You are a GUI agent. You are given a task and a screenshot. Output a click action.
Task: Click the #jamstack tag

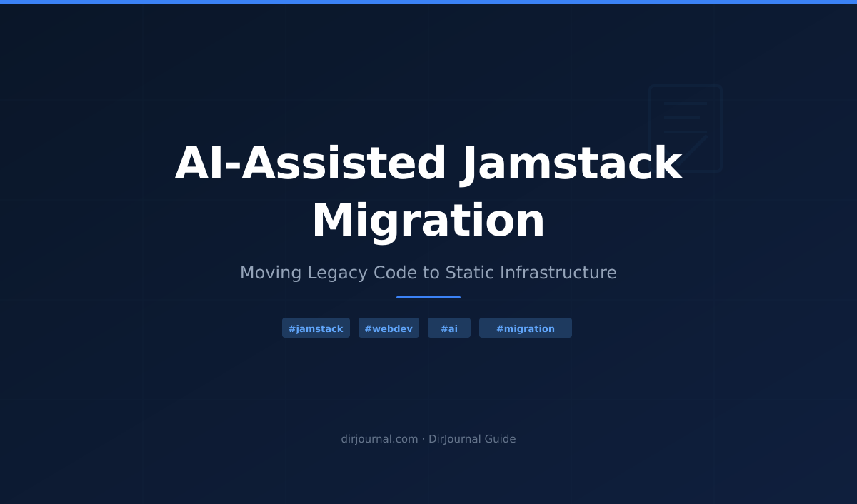click(316, 328)
